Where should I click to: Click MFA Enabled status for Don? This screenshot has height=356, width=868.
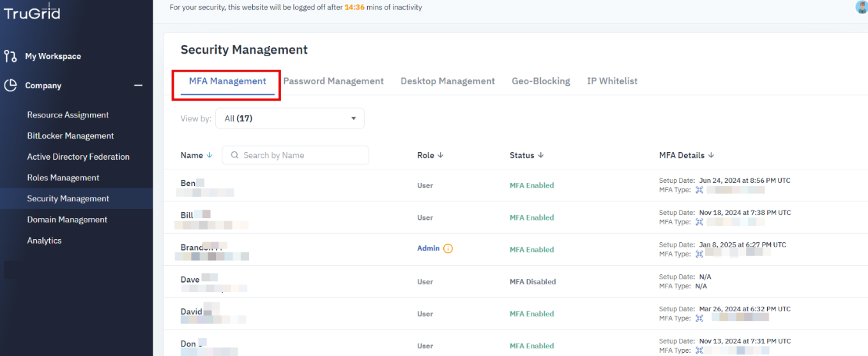(x=531, y=346)
